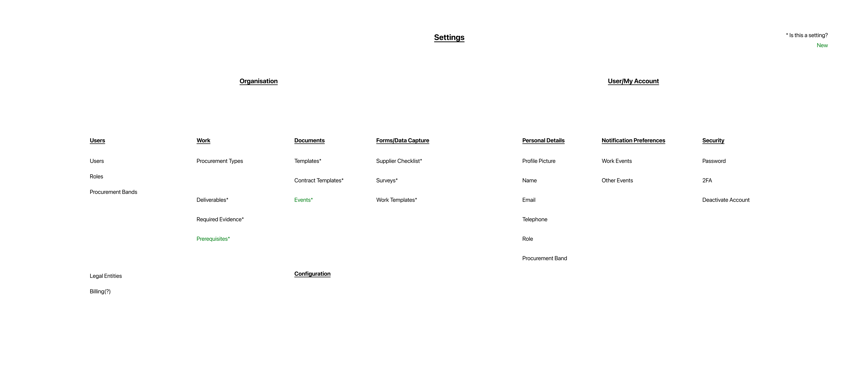Open the Prerequisites* settings
Image resolution: width=868 pixels, height=369 pixels.
point(212,238)
